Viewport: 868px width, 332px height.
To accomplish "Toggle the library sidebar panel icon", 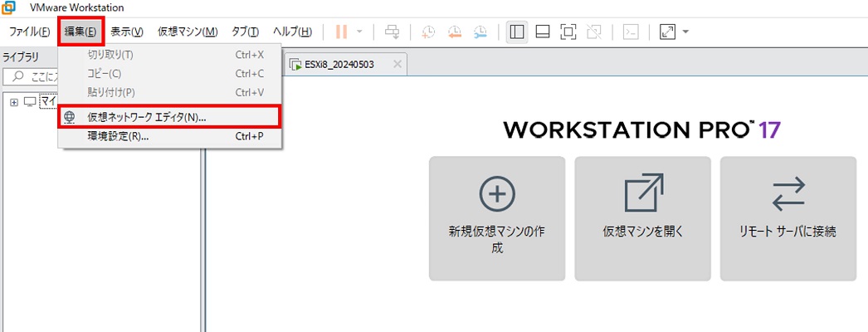I will pyautogui.click(x=516, y=32).
